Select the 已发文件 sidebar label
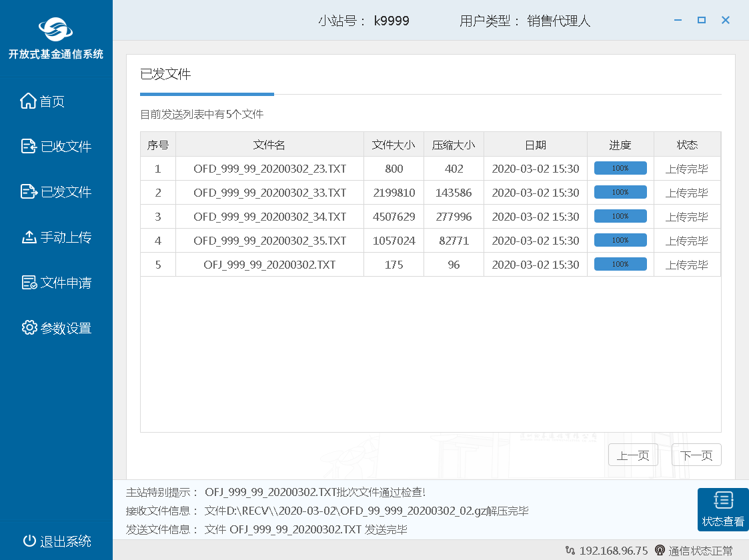This screenshot has height=560, width=749. pos(66,192)
